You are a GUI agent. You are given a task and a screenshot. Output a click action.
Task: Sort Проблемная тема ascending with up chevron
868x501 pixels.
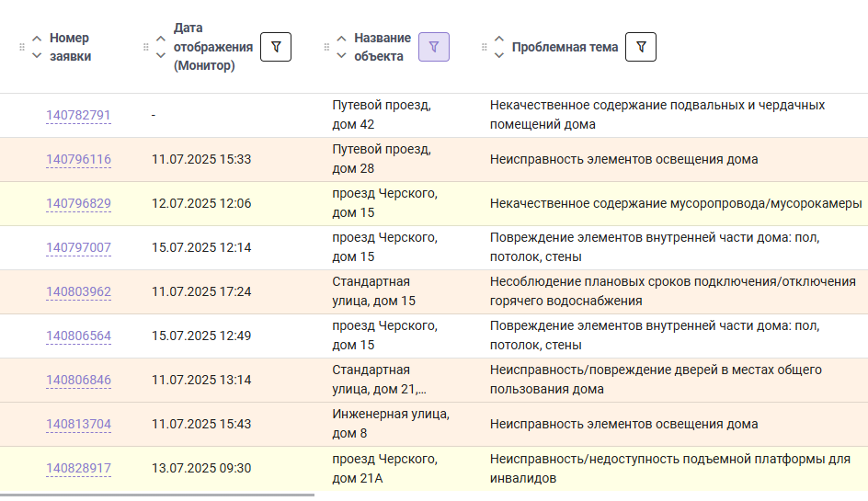pos(499,39)
